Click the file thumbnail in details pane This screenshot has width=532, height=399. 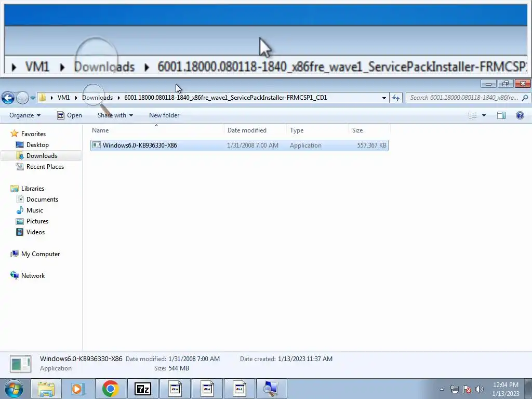pos(20,364)
